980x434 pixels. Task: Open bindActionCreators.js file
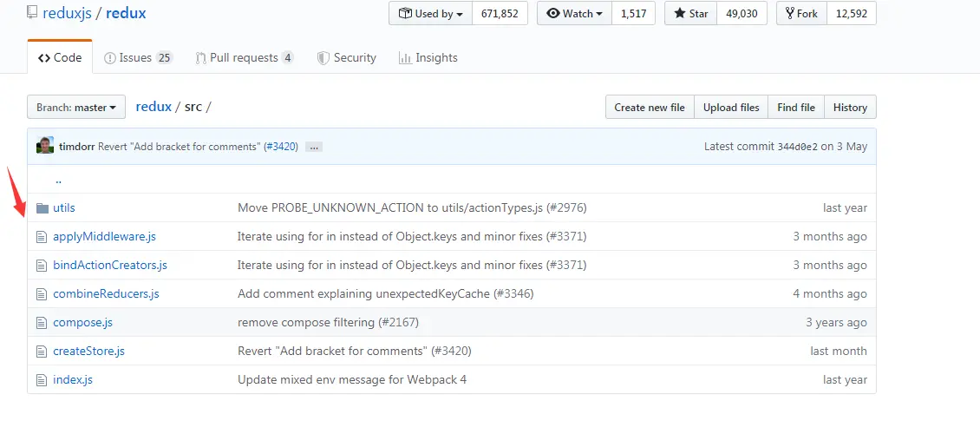tap(110, 265)
